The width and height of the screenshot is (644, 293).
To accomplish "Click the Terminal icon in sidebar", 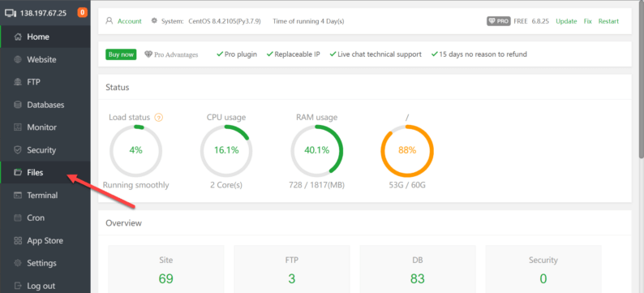I will (18, 195).
